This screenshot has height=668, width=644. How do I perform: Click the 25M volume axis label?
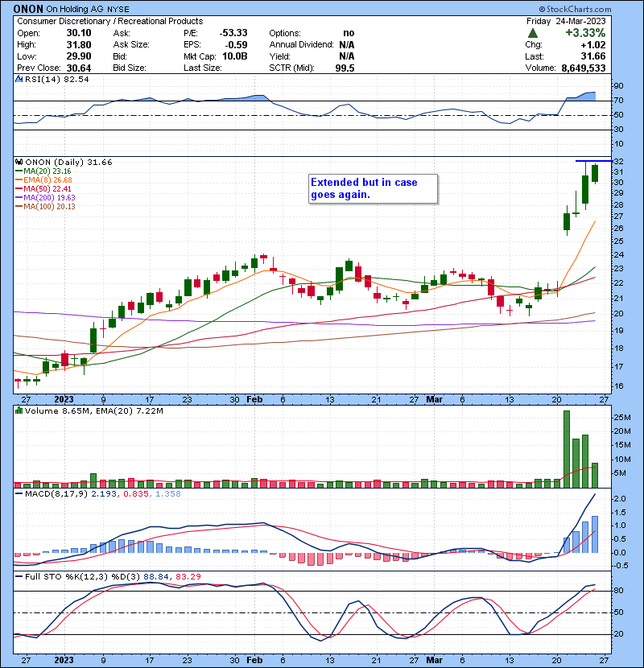[x=621, y=418]
